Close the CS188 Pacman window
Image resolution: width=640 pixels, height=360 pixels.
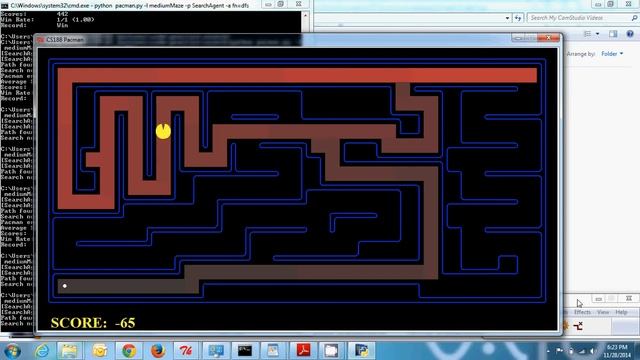pos(549,38)
